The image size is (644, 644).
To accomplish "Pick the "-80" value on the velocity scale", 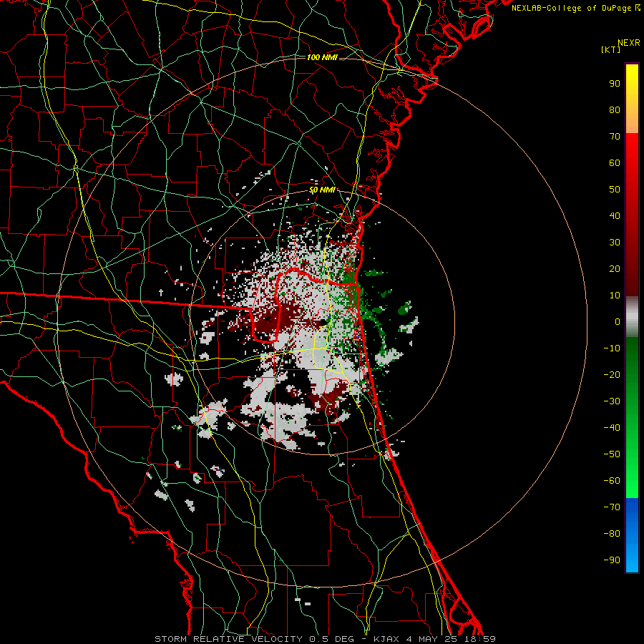I will (x=612, y=534).
